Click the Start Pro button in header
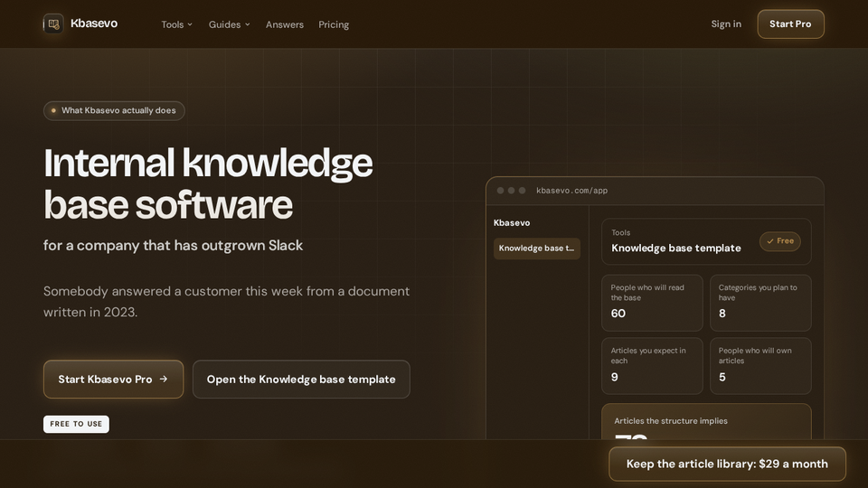This screenshot has height=488, width=868. click(x=790, y=23)
